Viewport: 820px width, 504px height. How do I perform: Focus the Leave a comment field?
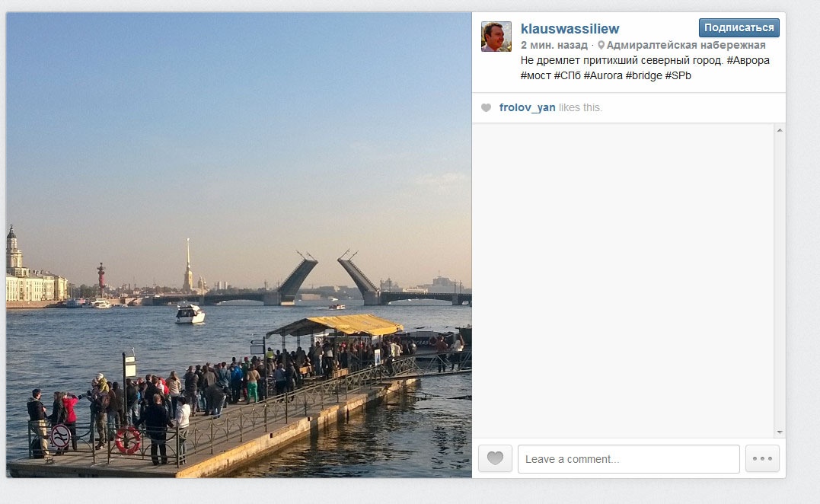629,459
